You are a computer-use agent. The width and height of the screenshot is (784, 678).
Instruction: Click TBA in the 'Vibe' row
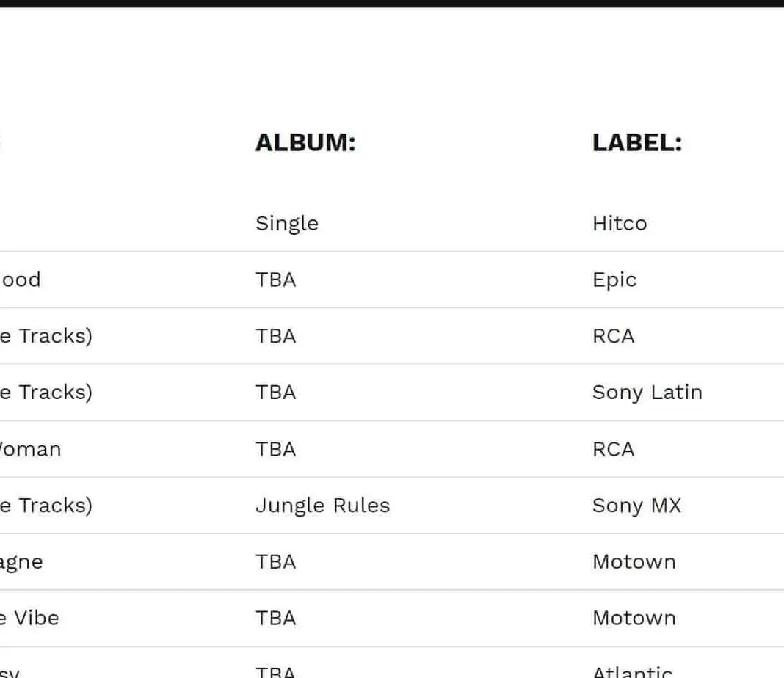[275, 618]
